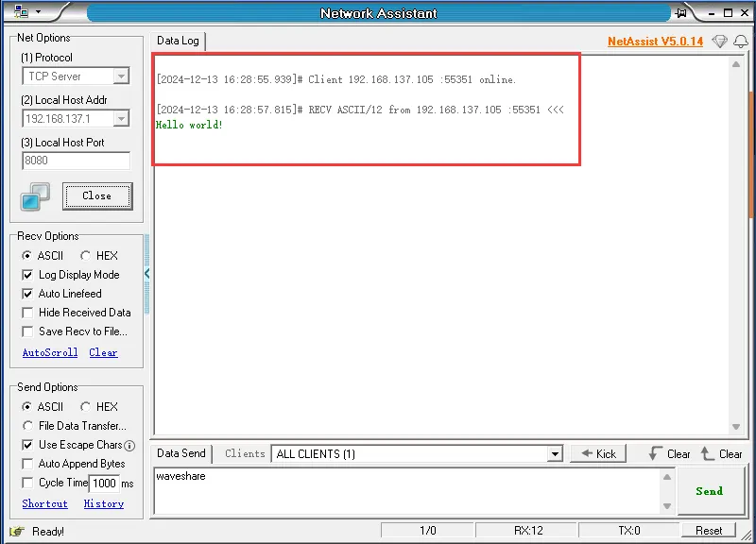This screenshot has width=756, height=544.
Task: Select HEX in Recv Options
Action: [86, 256]
